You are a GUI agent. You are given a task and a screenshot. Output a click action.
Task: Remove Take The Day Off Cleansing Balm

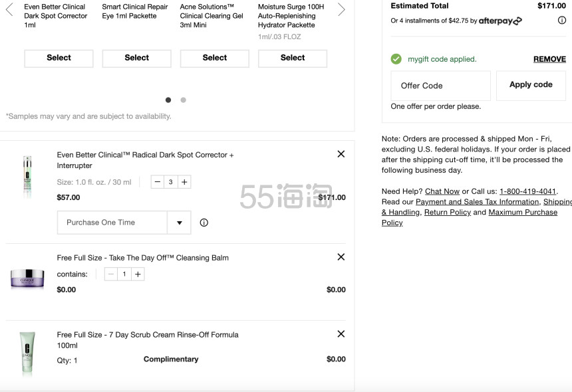click(x=341, y=257)
